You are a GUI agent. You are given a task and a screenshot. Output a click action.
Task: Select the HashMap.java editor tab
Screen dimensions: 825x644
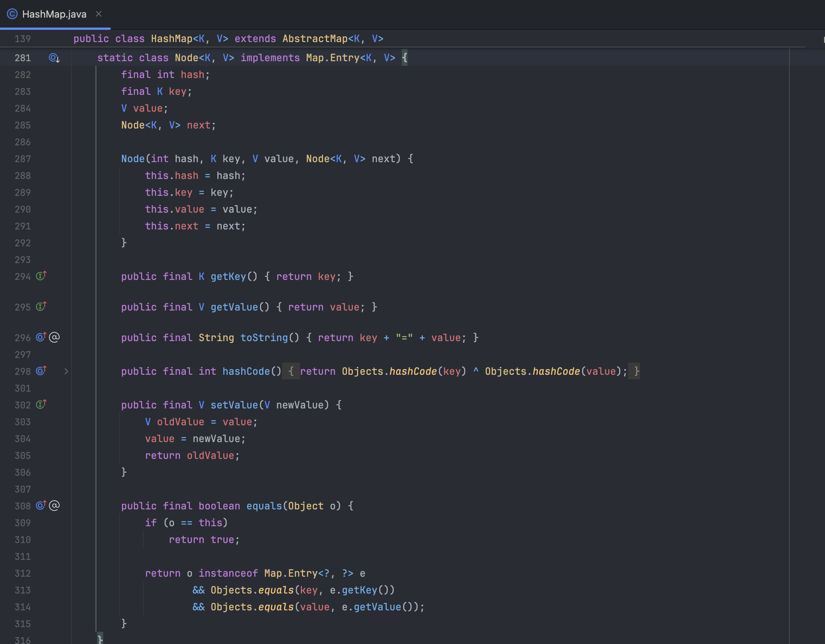click(54, 14)
